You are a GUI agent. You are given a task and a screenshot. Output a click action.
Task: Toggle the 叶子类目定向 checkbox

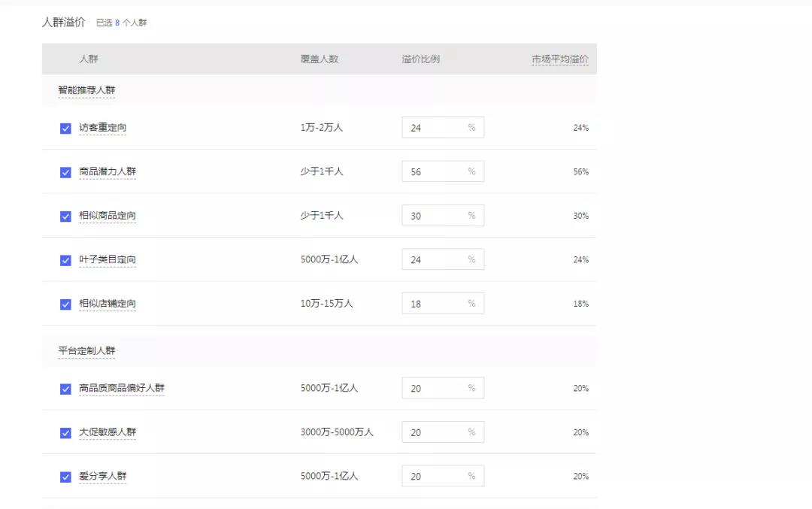(x=65, y=260)
